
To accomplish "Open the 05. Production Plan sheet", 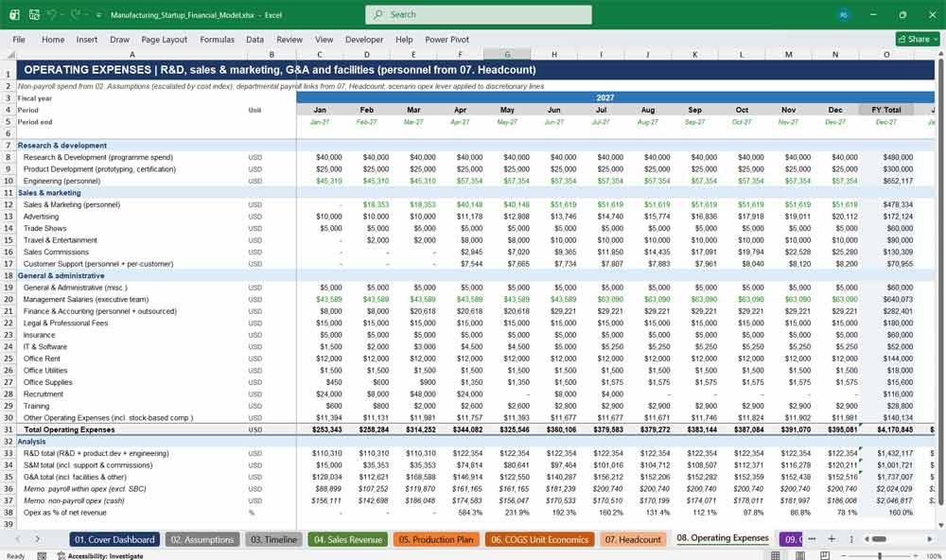I will coord(436,539).
